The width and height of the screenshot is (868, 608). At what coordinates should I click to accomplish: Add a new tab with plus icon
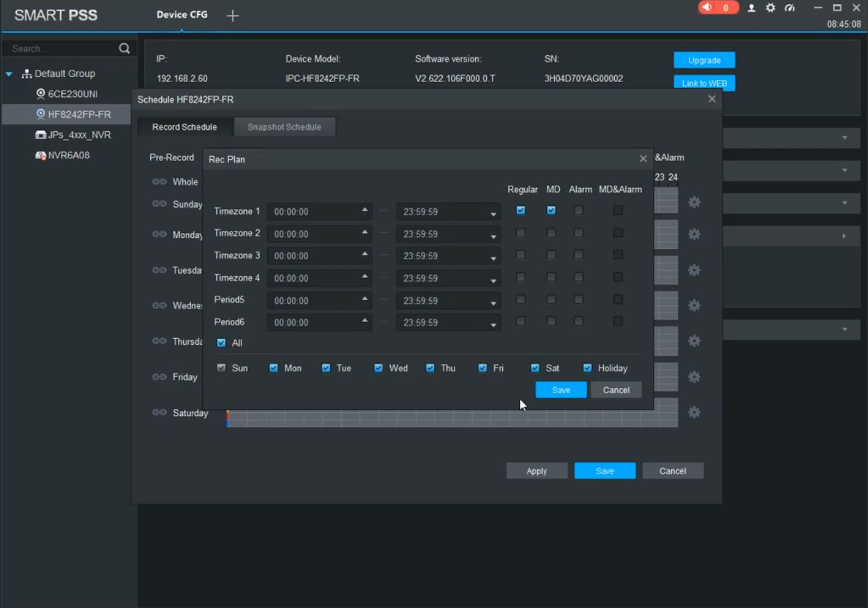point(232,16)
